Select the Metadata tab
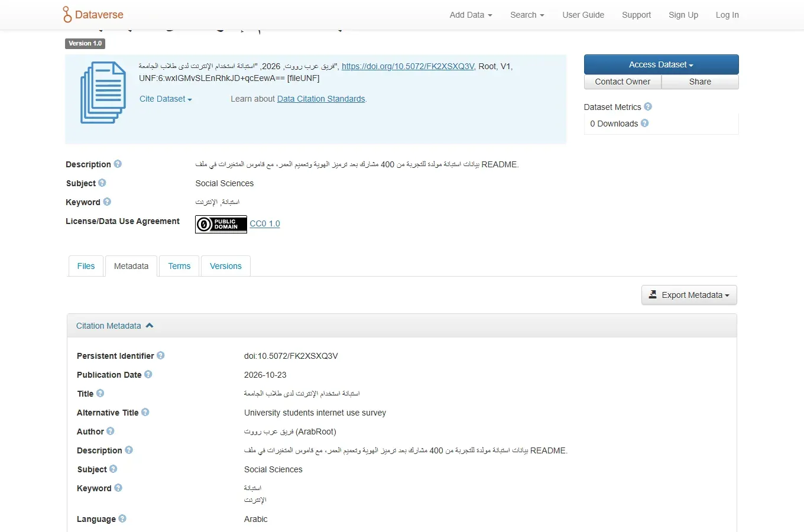804x532 pixels. (131, 266)
